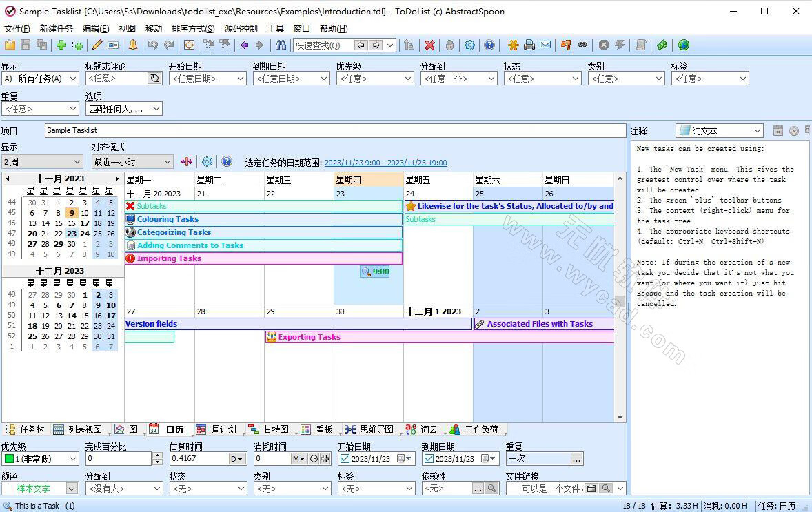The image size is (812, 512).
Task: Open the comments format 纯文本 dropdown
Action: [757, 131]
